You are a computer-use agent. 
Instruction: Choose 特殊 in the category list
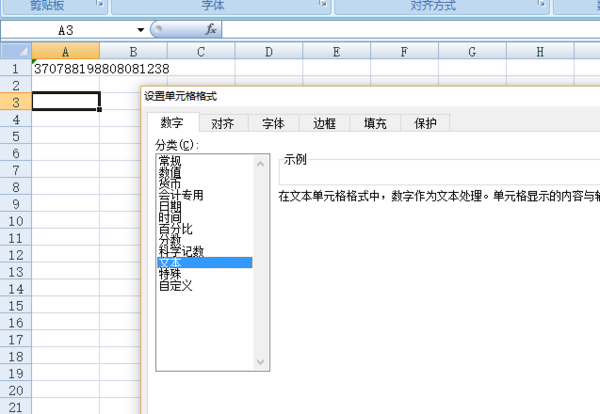point(205,274)
